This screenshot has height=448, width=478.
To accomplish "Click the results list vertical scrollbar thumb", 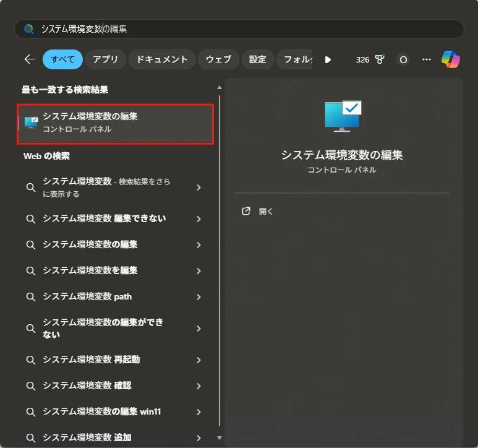I will (x=220, y=261).
